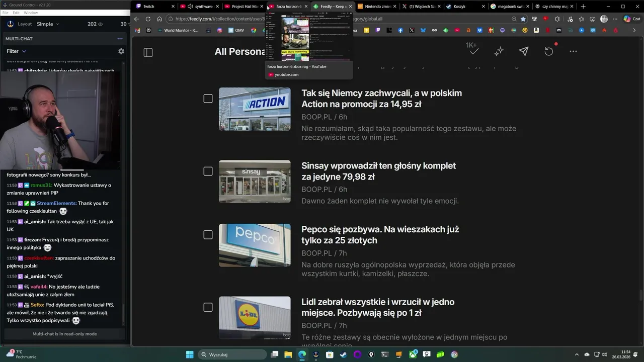The width and height of the screenshot is (644, 362).
Task: Reload the browser page
Action: (148, 19)
